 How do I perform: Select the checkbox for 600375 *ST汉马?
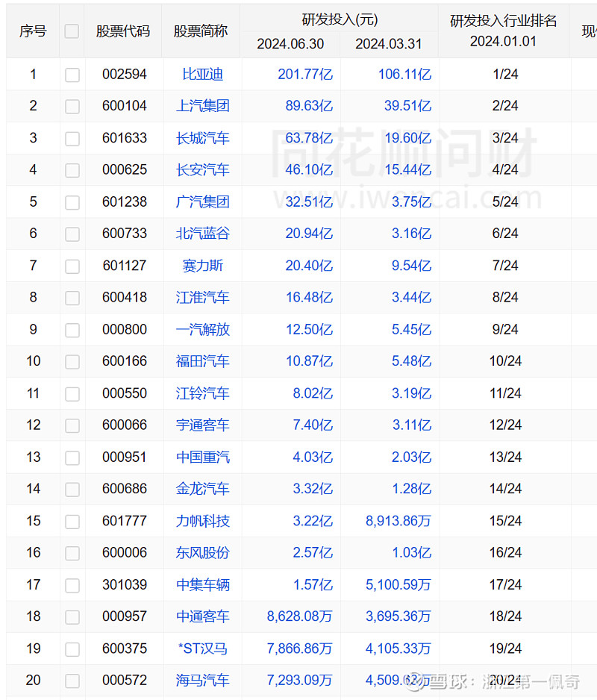coord(72,649)
